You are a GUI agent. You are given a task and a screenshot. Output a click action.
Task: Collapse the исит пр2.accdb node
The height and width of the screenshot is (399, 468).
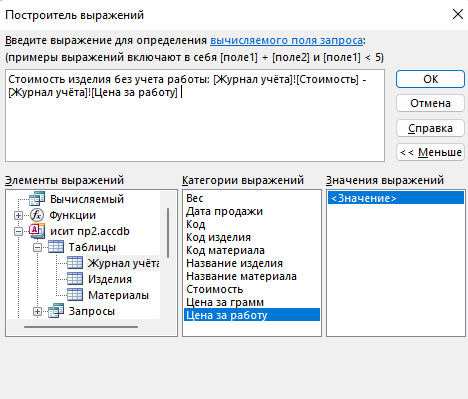[19, 232]
